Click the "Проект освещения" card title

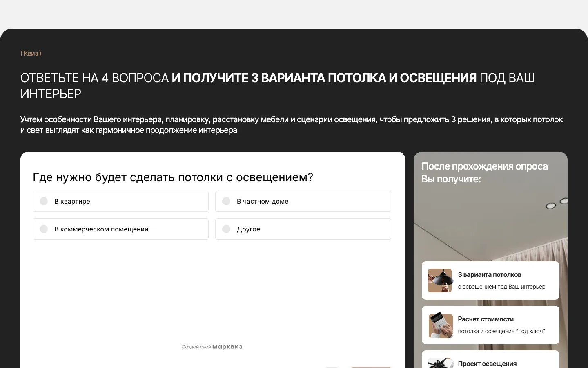click(487, 364)
